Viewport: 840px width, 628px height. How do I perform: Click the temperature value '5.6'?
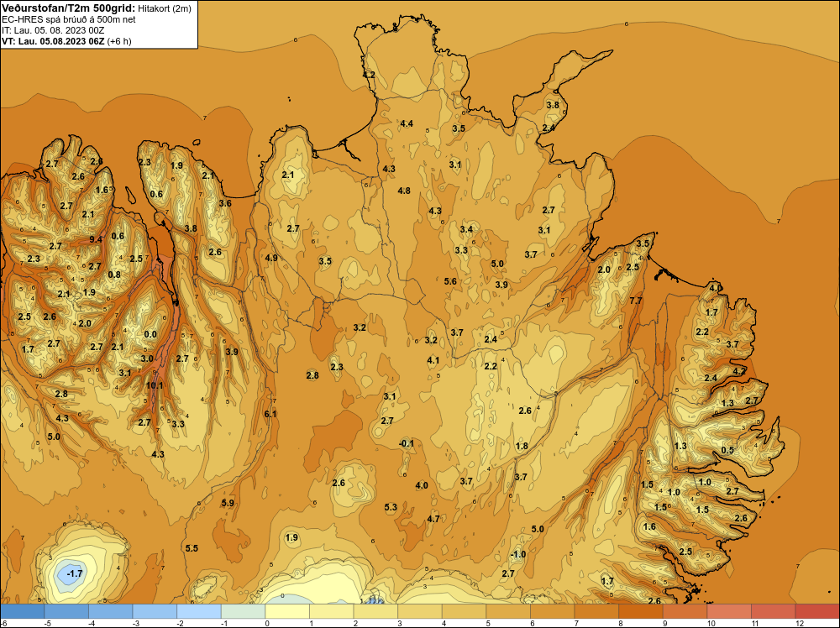click(450, 281)
